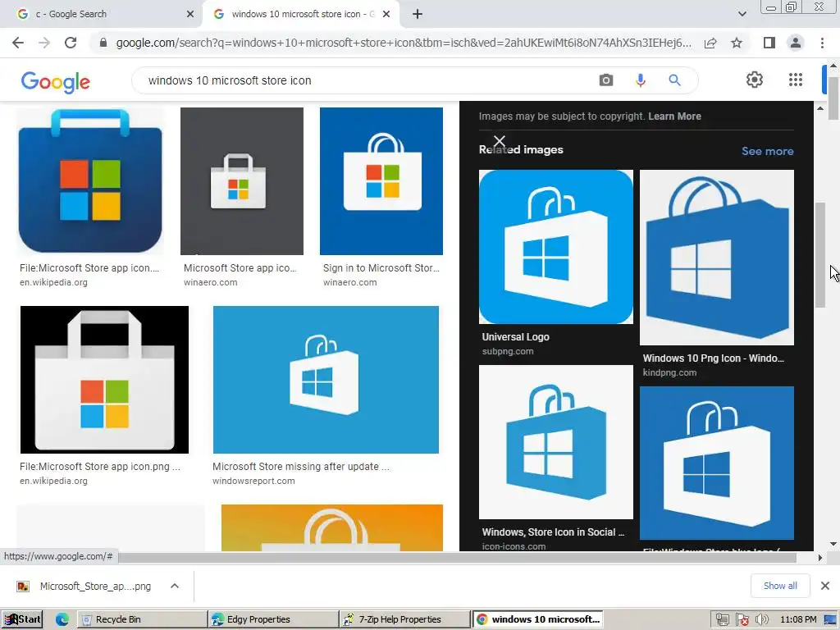Open the Microsoft Edge taskbar icon
The width and height of the screenshot is (840, 630).
point(62,619)
